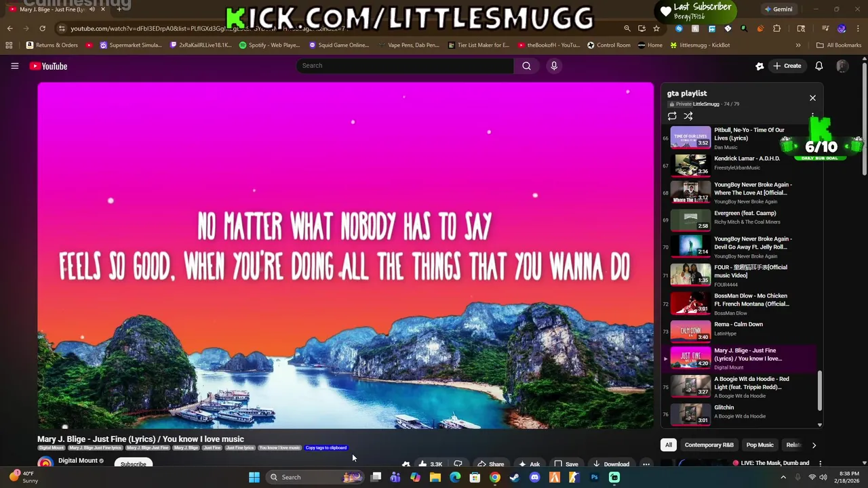This screenshot has width=868, height=488.
Task: Open Photoshop from taskbar
Action: [x=594, y=477]
